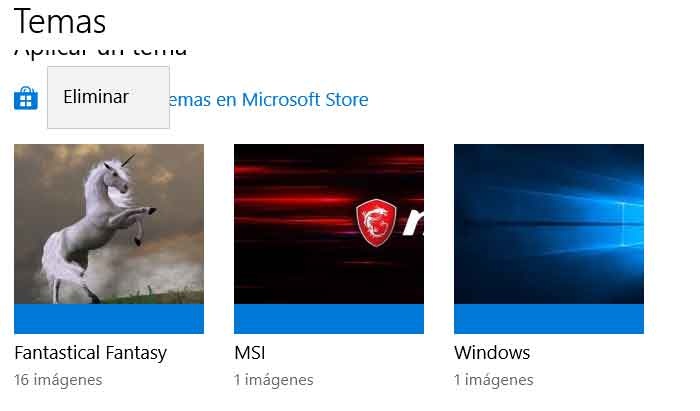Click 1 imágenes under the Windows theme
Screen dimensions: 700x411
pos(494,380)
